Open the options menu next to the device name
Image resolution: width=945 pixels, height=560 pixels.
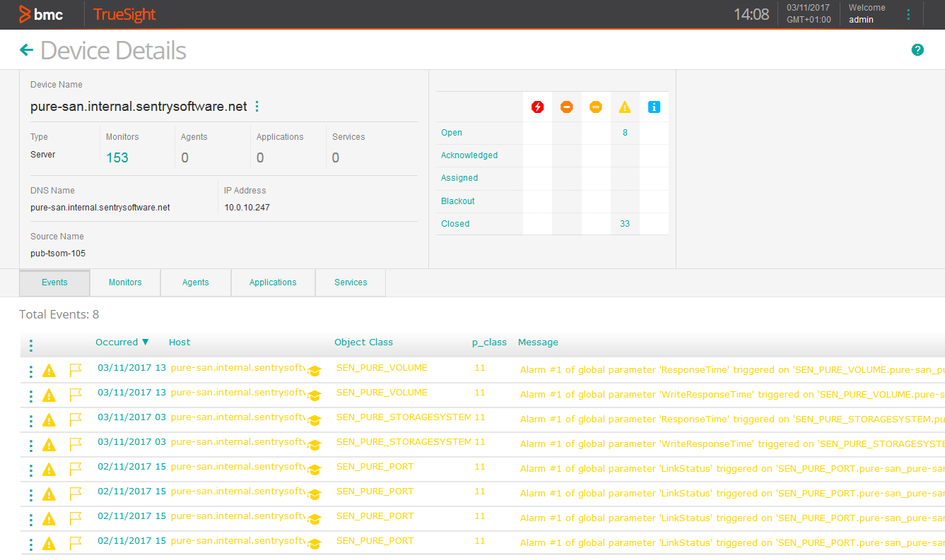(257, 106)
